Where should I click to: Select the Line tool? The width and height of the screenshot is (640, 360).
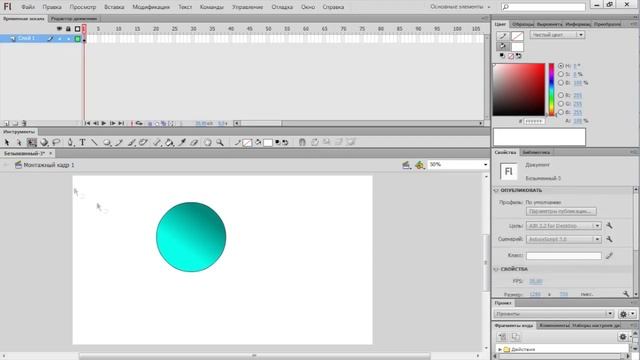point(94,142)
